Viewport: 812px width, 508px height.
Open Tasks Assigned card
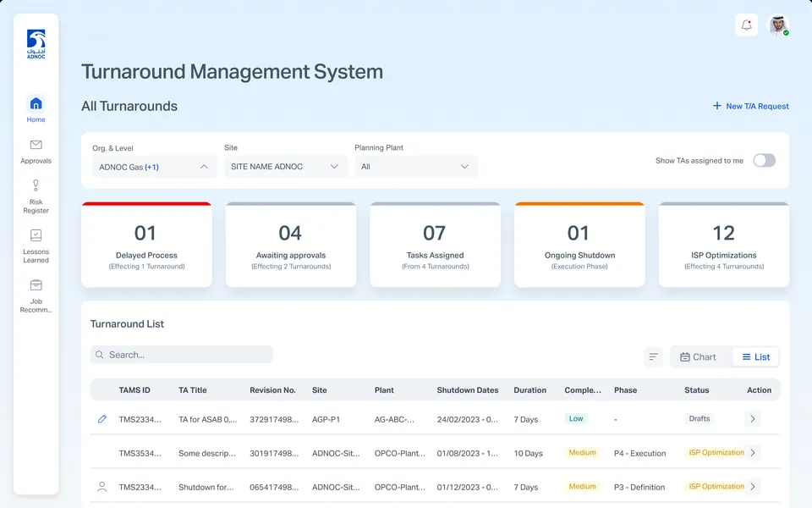(435, 244)
